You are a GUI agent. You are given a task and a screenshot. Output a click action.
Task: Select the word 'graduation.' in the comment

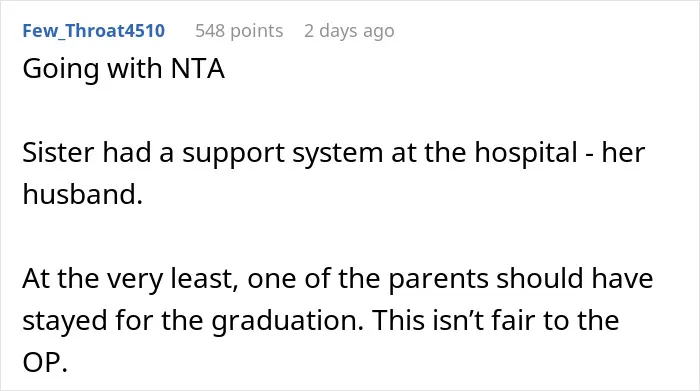[288, 321]
